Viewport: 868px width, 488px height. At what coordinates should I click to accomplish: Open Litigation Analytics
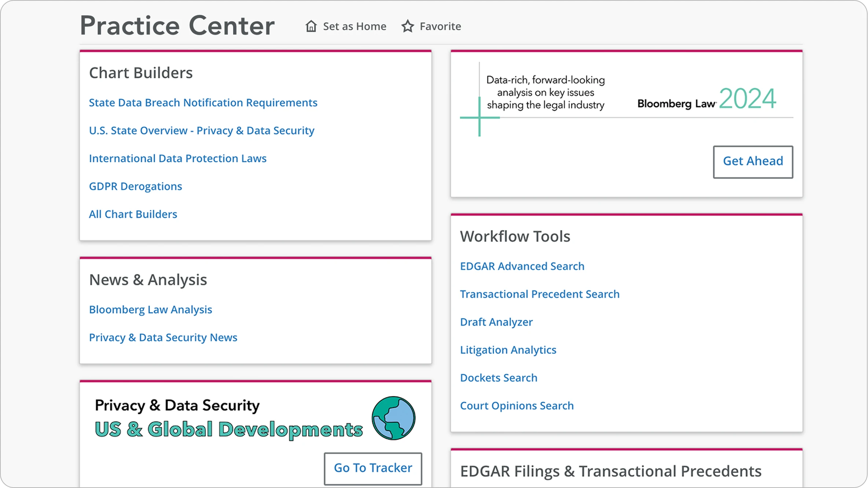508,350
